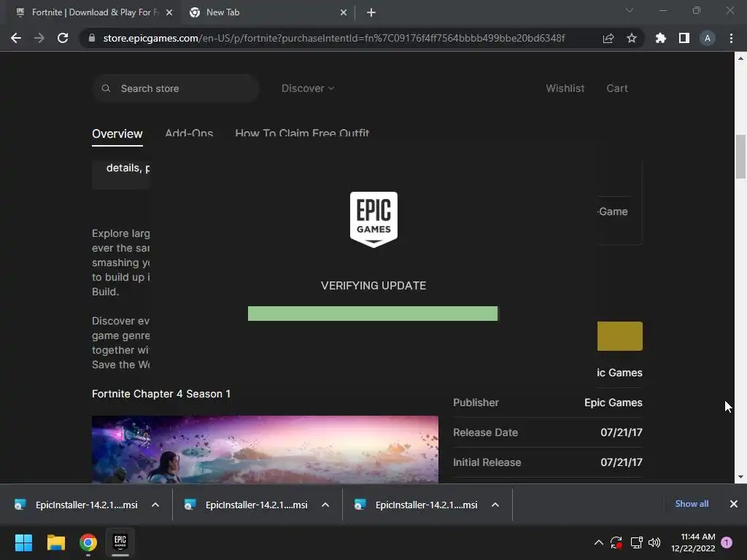Open the Fortnite Chapter 4 banner image
The image size is (747, 560).
pos(265,449)
